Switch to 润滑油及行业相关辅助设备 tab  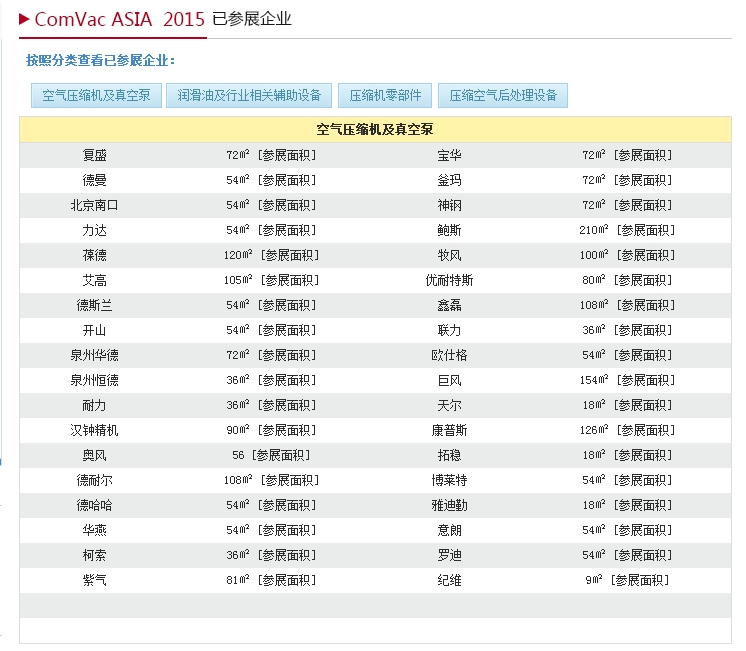[x=249, y=96]
